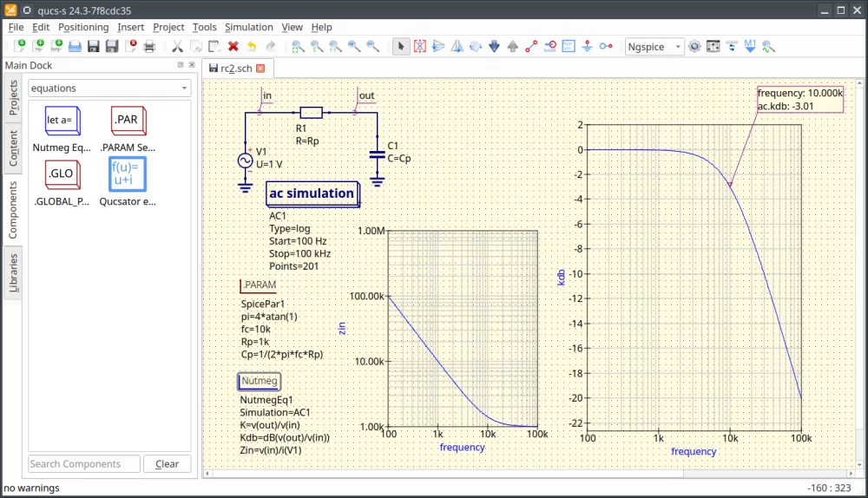
Task: Open the Tools menu
Action: [204, 27]
